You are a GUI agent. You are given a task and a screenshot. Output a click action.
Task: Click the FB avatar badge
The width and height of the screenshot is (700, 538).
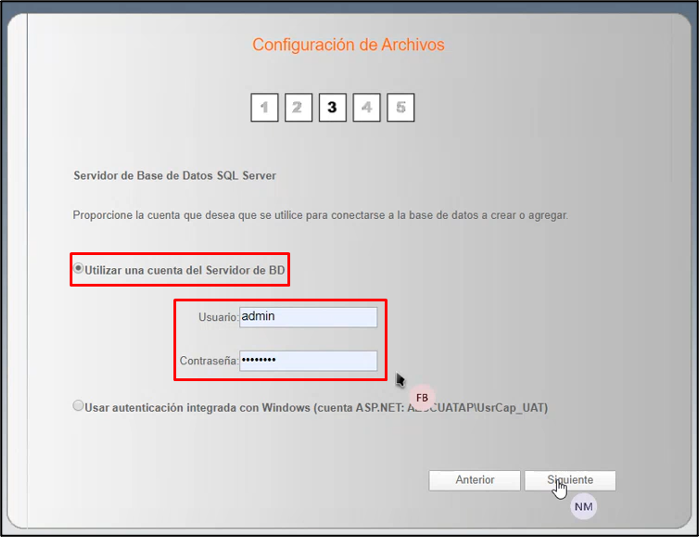pyautogui.click(x=422, y=397)
